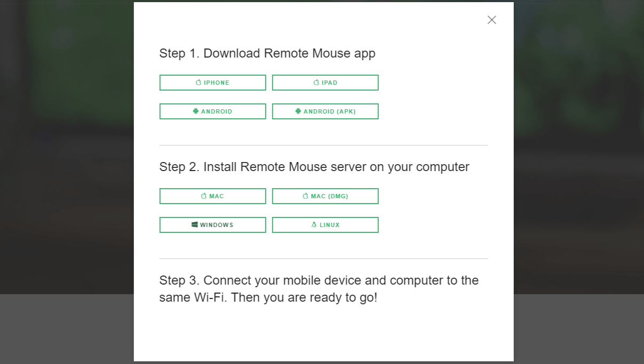644x364 pixels.
Task: Download Remote Mouse for iPad
Action: [x=325, y=82]
